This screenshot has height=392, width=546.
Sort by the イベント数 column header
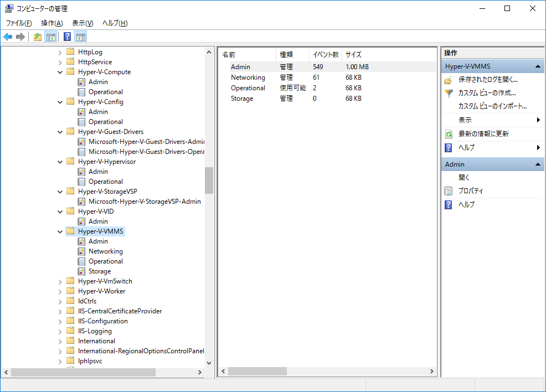[x=326, y=55]
